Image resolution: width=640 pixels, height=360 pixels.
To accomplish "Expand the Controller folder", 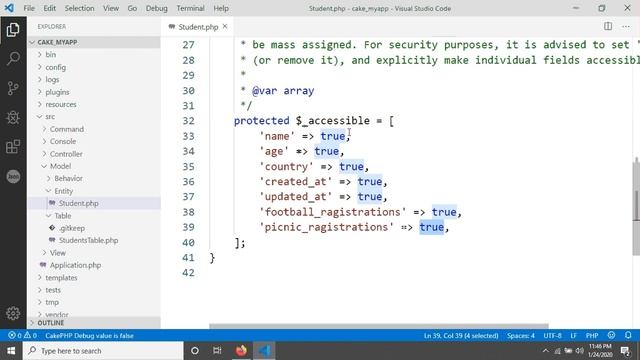I will (x=94, y=154).
